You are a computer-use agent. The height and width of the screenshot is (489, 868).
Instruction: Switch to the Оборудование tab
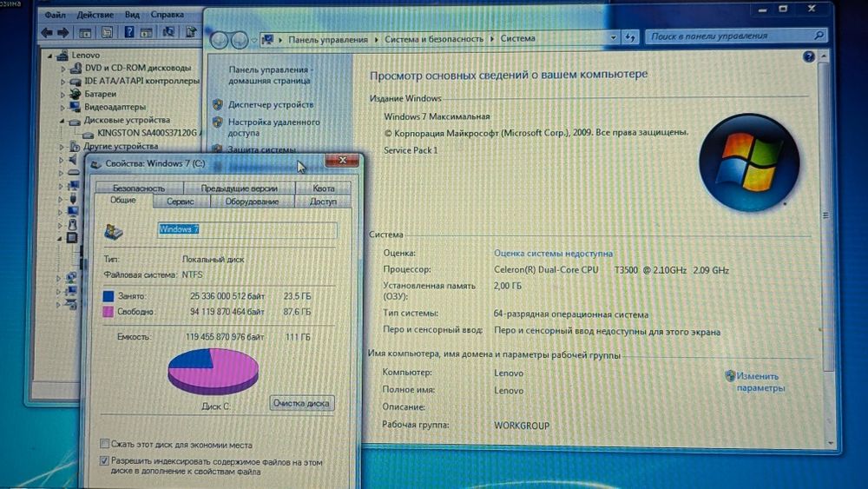click(x=252, y=202)
